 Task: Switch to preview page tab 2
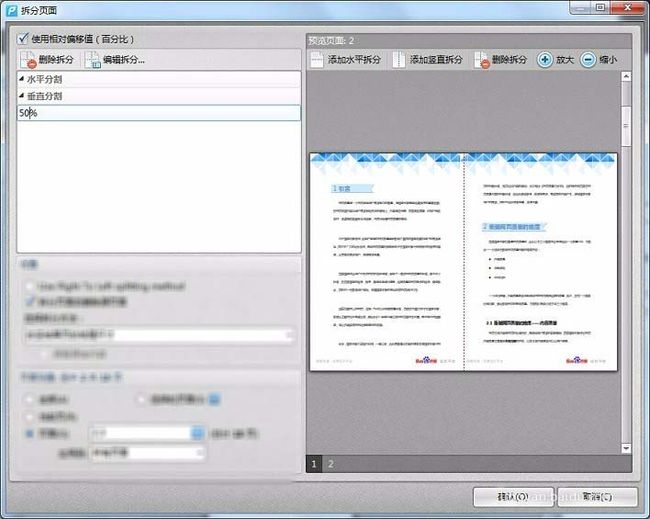pyautogui.click(x=330, y=464)
